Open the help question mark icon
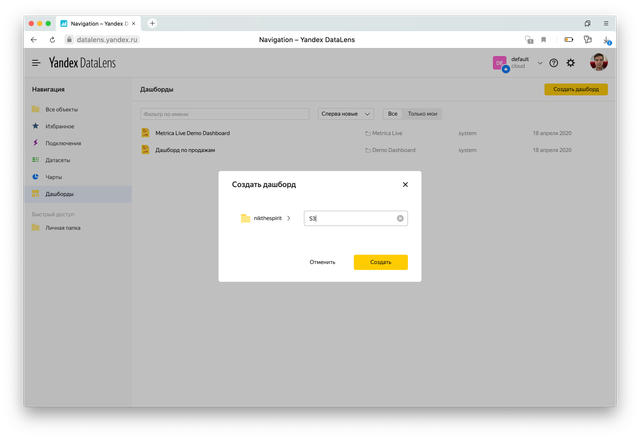This screenshot has width=640, height=438. [x=554, y=63]
